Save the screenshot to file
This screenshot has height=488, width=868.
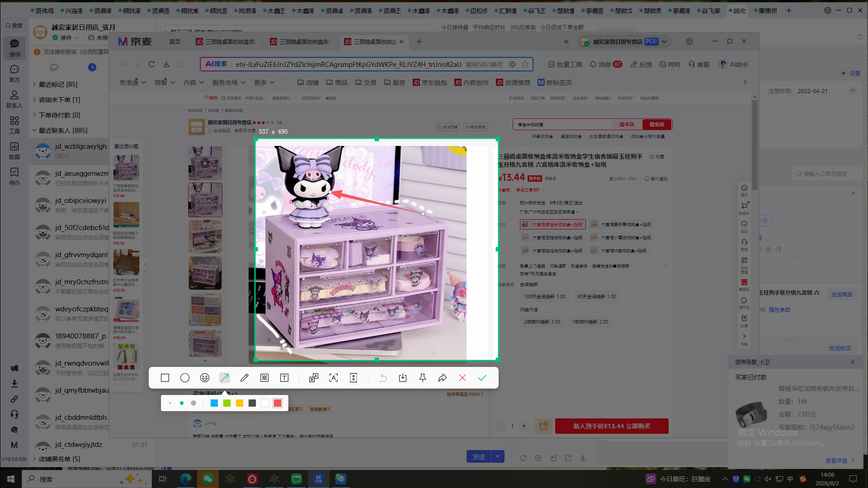pos(403,378)
